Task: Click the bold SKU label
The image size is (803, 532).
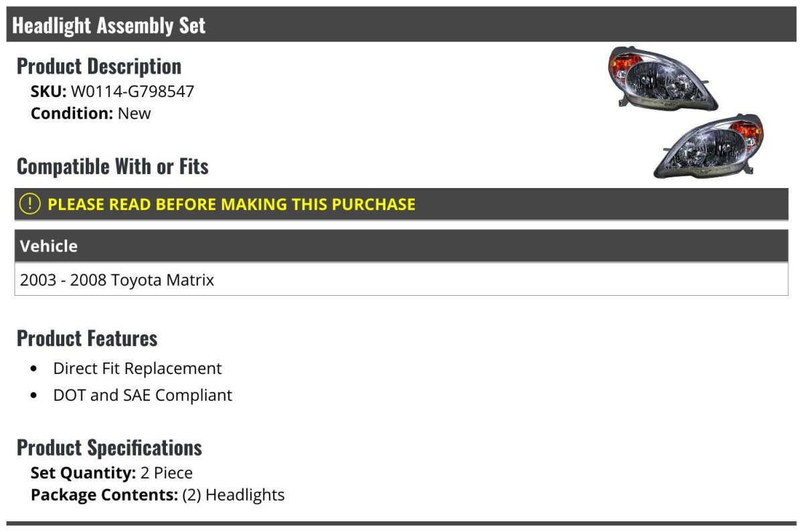Action: point(48,91)
